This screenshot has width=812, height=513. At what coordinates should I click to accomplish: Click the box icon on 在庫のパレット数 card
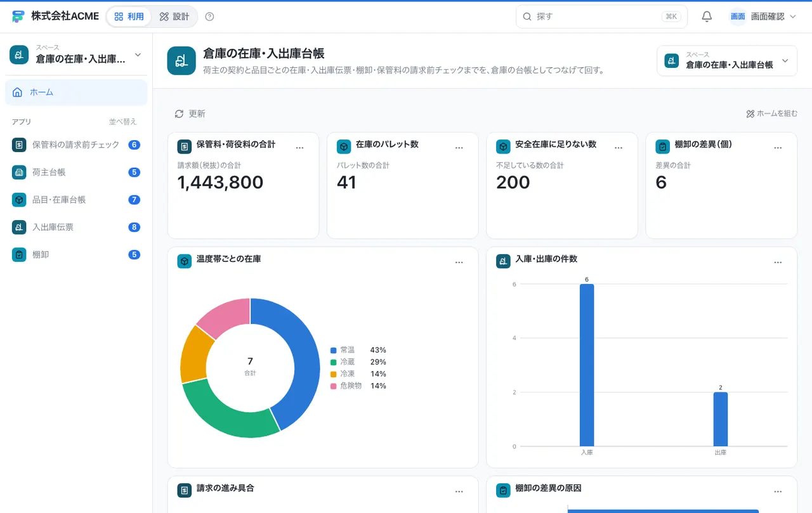click(344, 146)
